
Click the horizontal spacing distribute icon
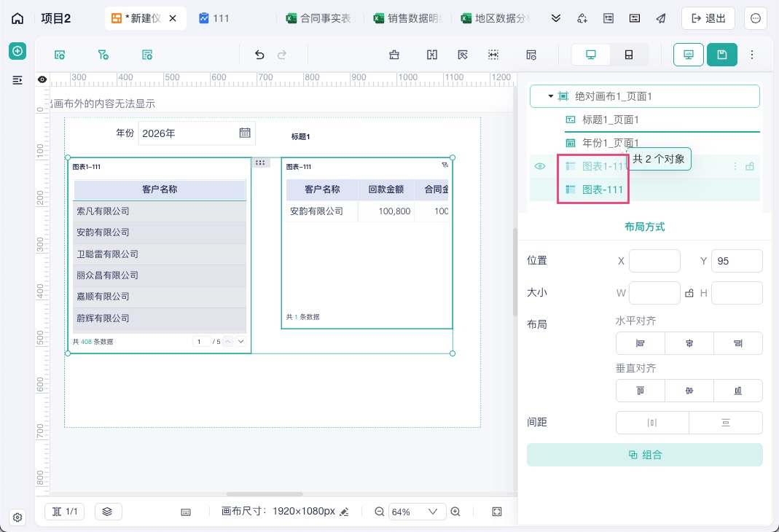click(x=651, y=423)
